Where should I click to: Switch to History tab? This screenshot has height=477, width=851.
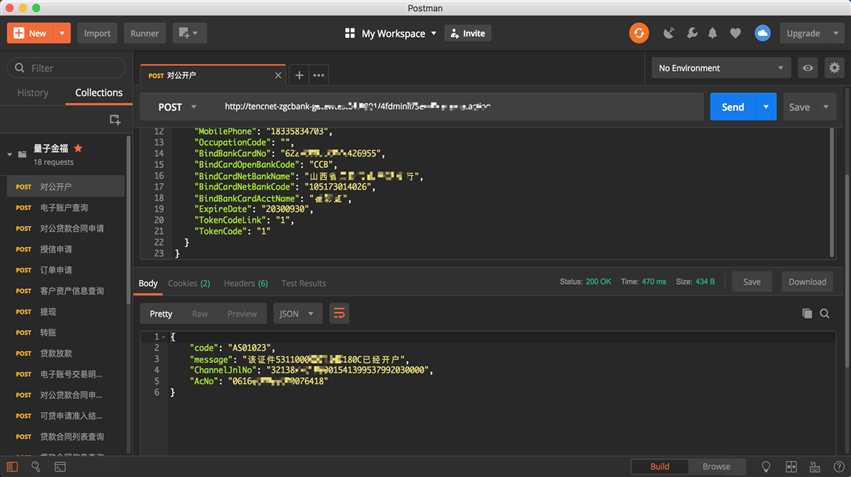(33, 93)
